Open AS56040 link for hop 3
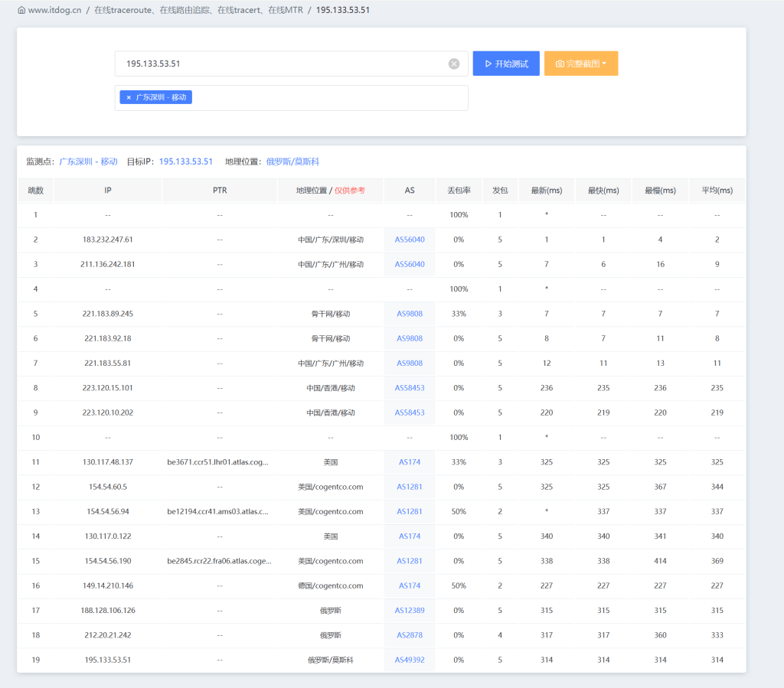This screenshot has width=784, height=688. (x=410, y=264)
